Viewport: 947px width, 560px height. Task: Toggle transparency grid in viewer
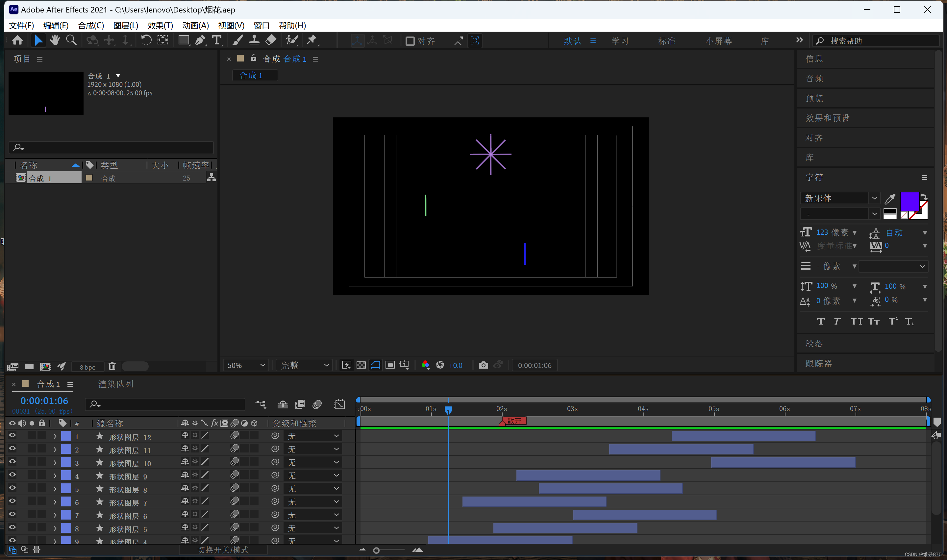pyautogui.click(x=361, y=365)
